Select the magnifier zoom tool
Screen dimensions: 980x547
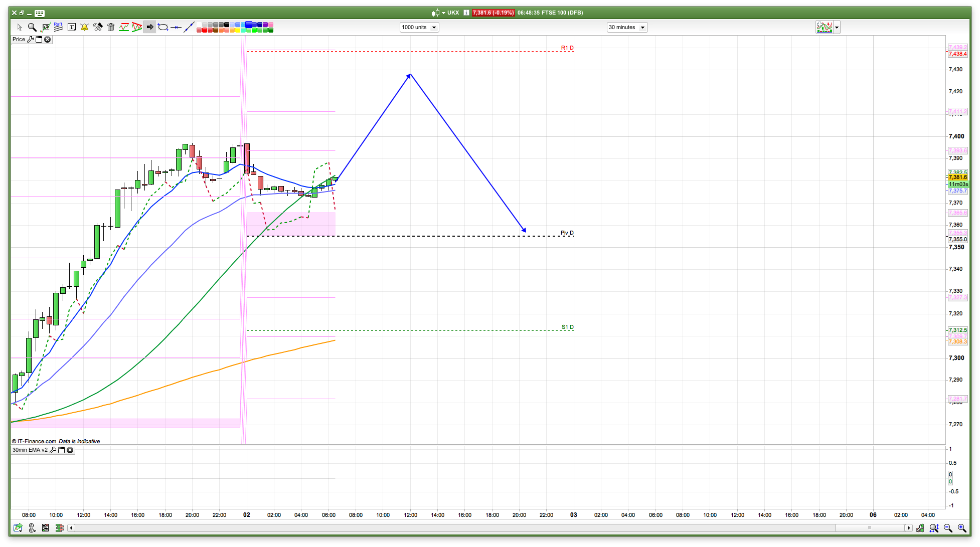coord(32,27)
